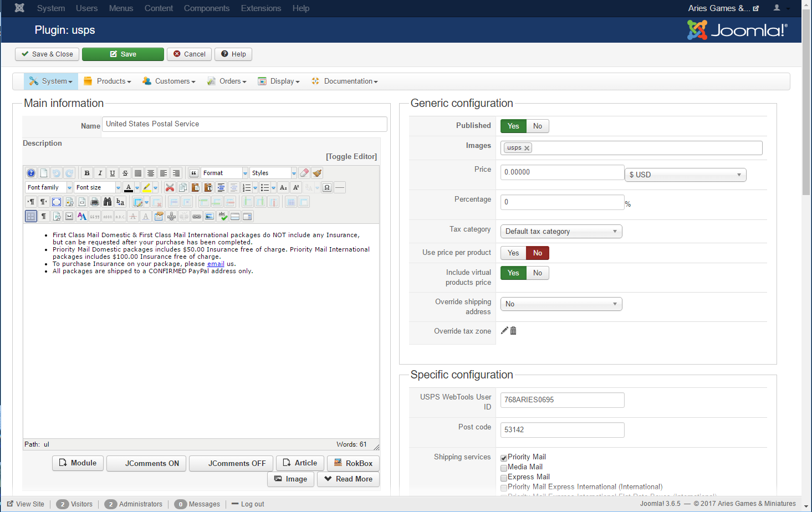
Task: Click the copy icon in editor toolbar
Action: click(182, 187)
